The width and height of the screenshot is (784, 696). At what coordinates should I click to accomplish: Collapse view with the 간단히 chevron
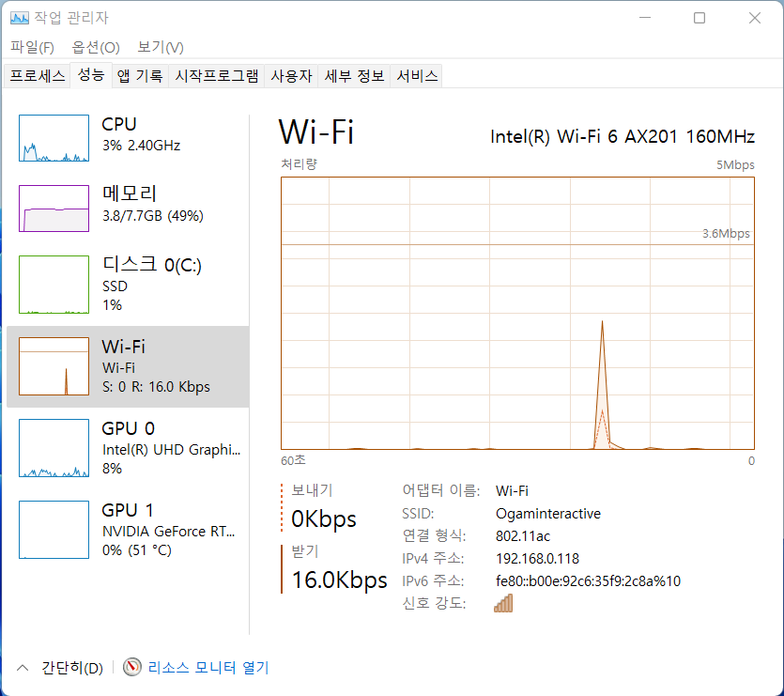(23, 668)
